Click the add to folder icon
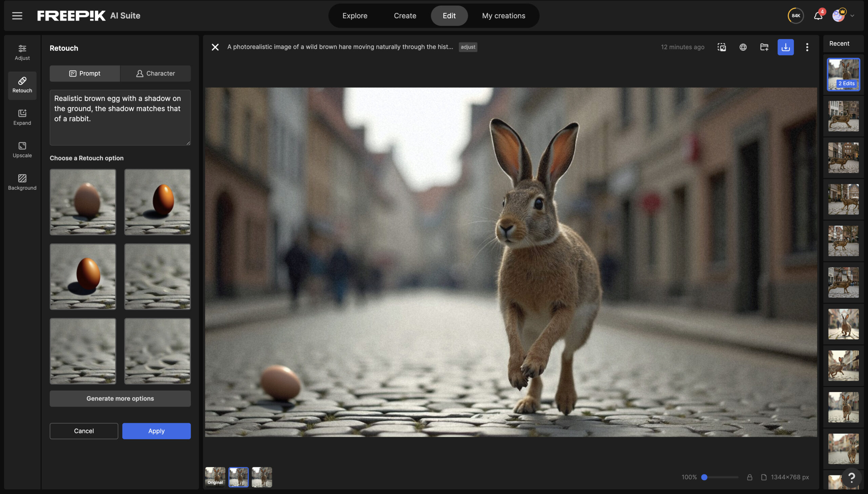868x494 pixels. click(764, 47)
